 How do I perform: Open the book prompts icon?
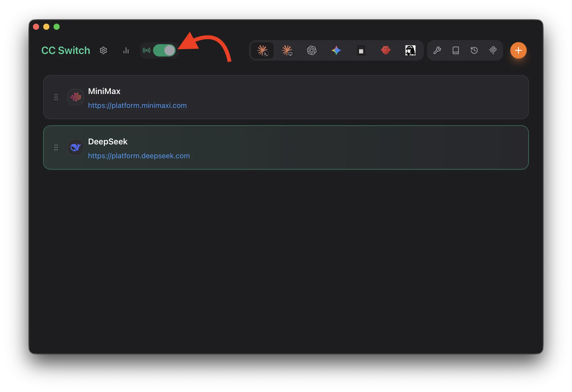(455, 50)
